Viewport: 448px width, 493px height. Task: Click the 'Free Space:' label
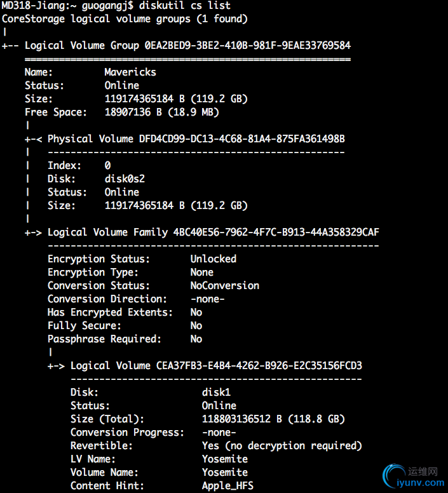[x=56, y=112]
